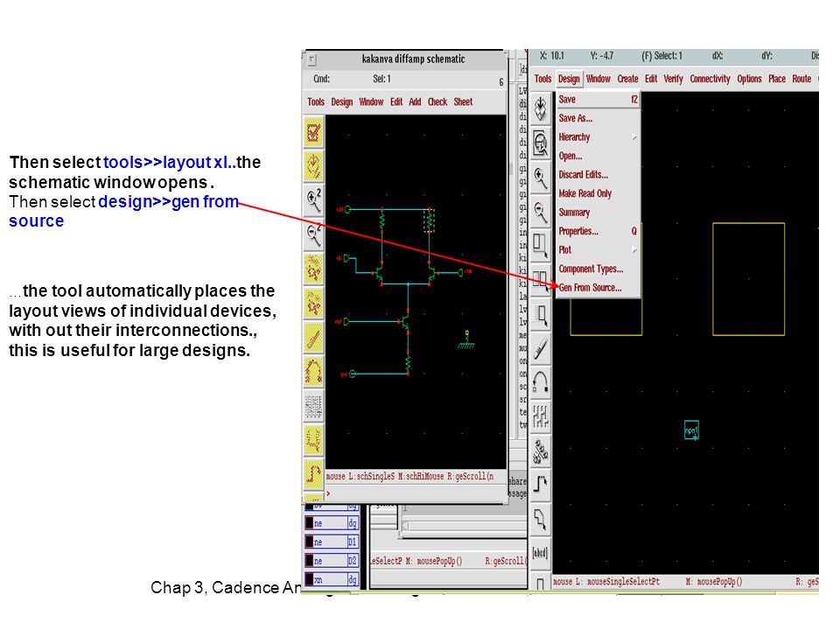Viewport: 840px width, 630px height.
Task: Open Route menu in layout window
Action: click(801, 79)
